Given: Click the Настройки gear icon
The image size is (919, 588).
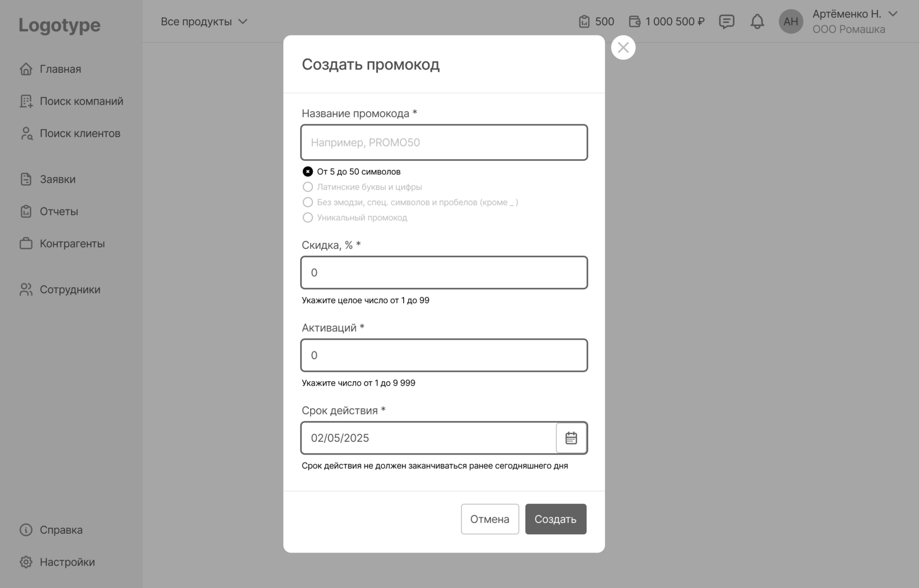Looking at the screenshot, I should click(26, 562).
